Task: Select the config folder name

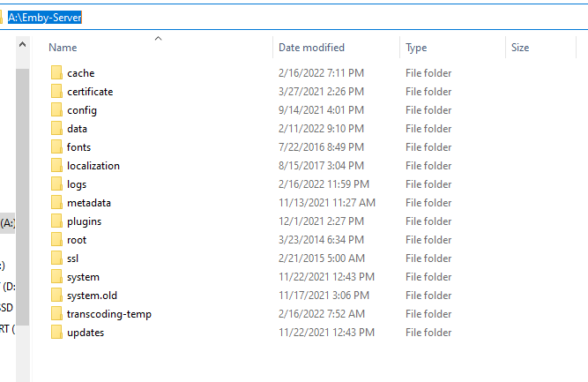Action: (82, 110)
